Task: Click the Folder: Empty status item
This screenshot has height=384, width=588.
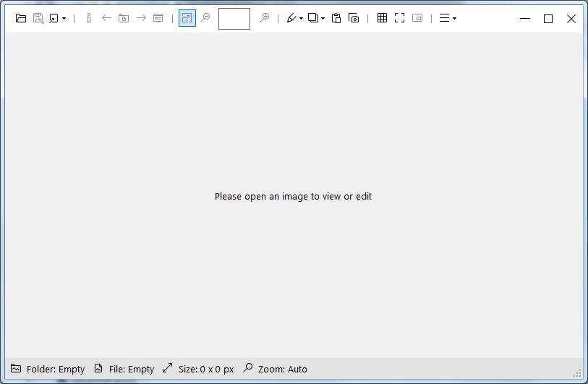Action: [48, 369]
